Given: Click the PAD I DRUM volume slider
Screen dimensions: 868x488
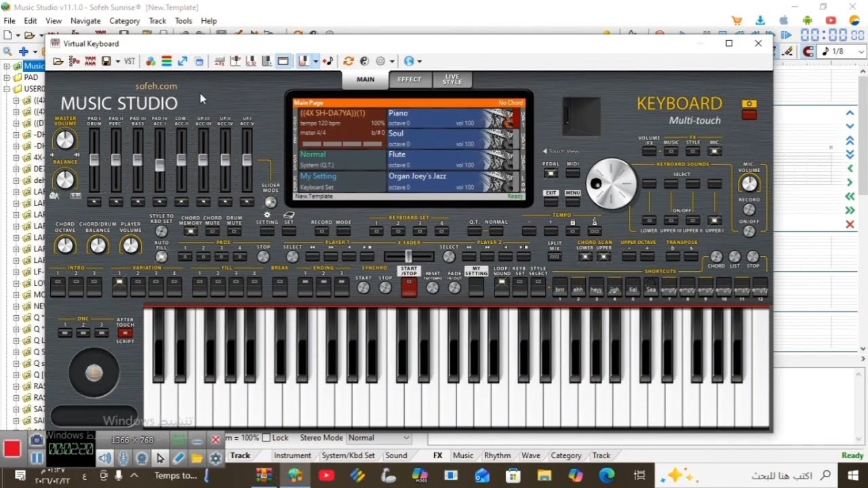Looking at the screenshot, I should [x=94, y=159].
